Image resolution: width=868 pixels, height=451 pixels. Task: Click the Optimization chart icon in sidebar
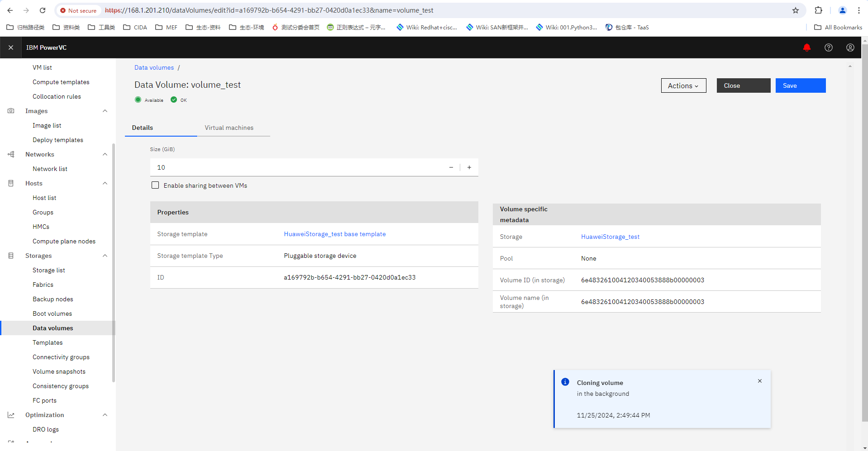pyautogui.click(x=11, y=415)
